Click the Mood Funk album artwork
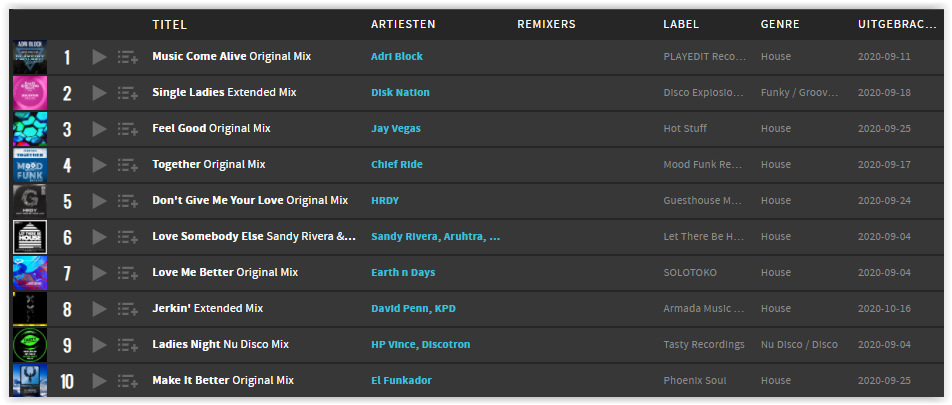 coord(30,165)
